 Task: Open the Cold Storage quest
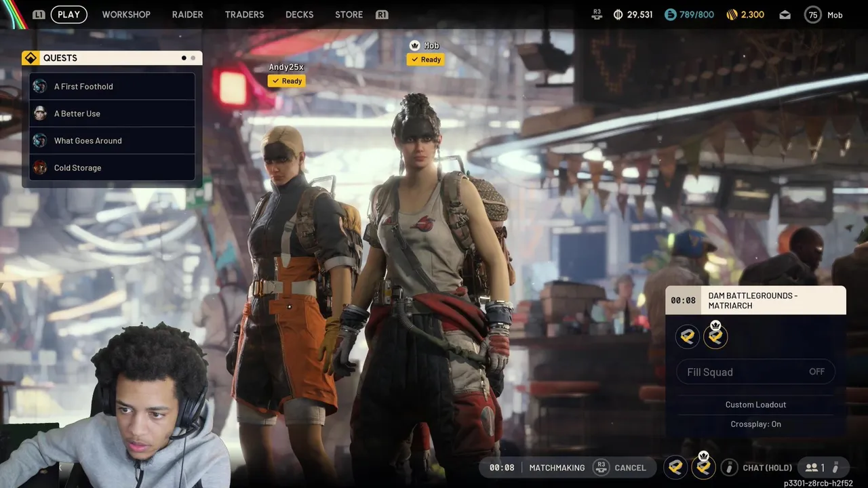click(x=112, y=167)
